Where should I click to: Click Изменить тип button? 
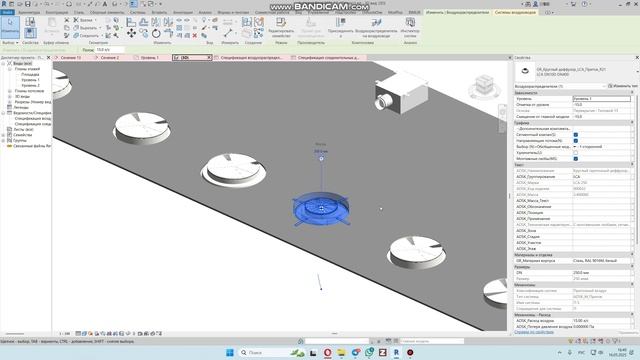(x=623, y=86)
